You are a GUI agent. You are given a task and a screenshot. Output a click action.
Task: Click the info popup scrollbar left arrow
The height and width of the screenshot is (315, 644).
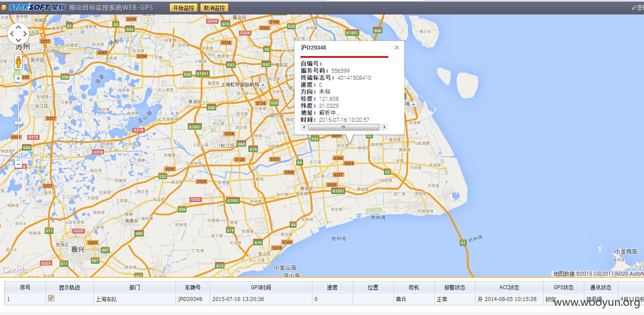click(303, 127)
